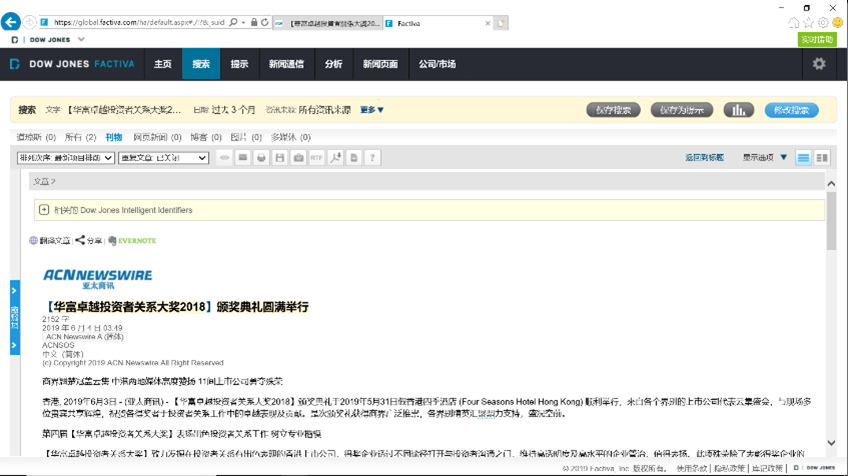The height and width of the screenshot is (476, 848).
Task: Open the 公司/市场 companies markets tab
Action: point(437,64)
